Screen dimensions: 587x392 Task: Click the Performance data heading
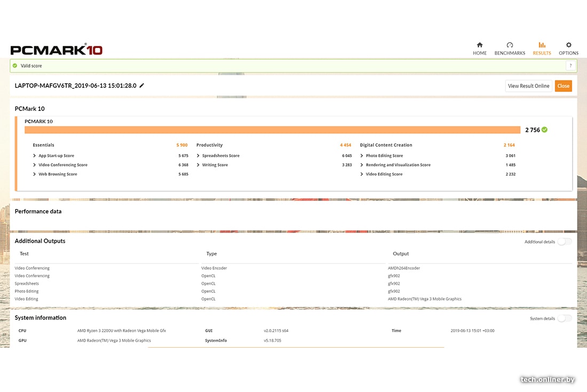tap(38, 211)
